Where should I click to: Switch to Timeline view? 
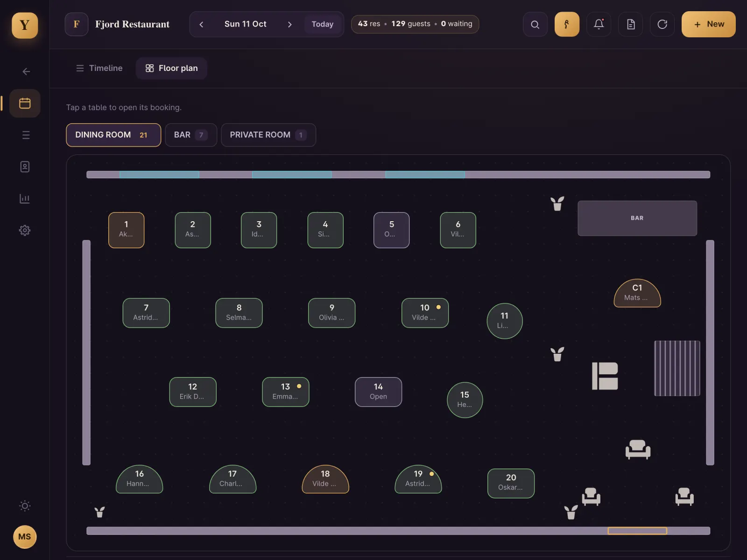pos(99,68)
